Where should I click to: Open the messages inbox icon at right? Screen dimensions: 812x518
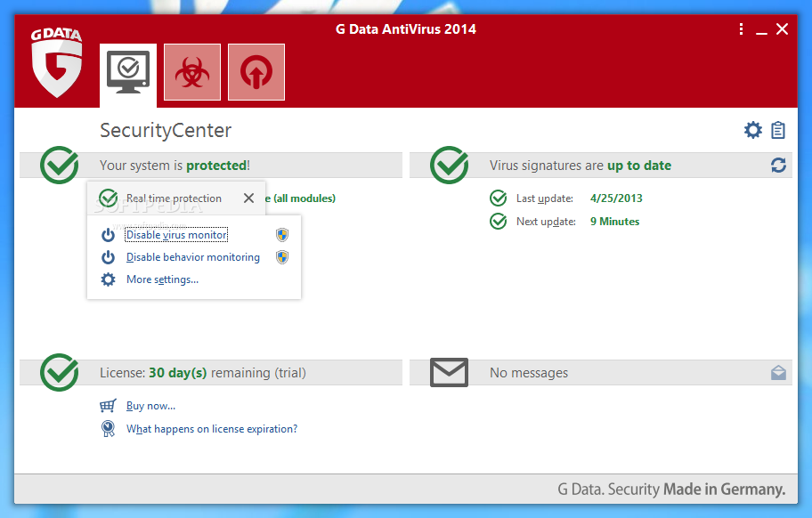tap(778, 373)
